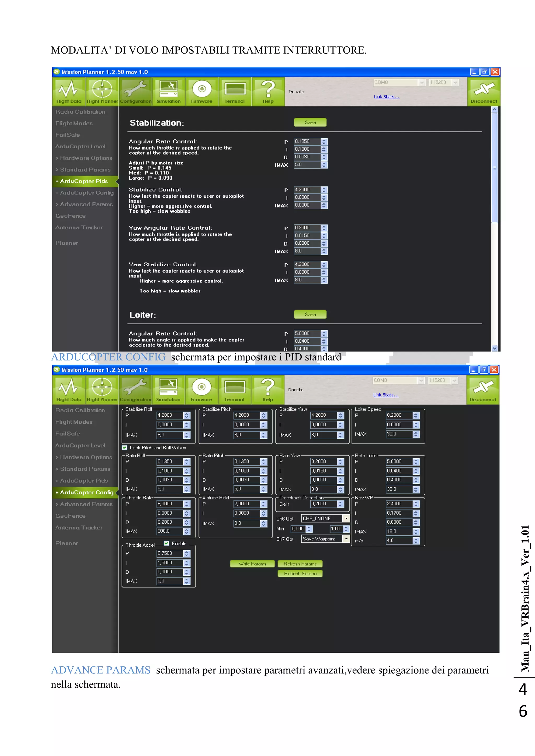The width and height of the screenshot is (535, 756).
Task: Open Link Stats link in upper window
Action: [387, 97]
